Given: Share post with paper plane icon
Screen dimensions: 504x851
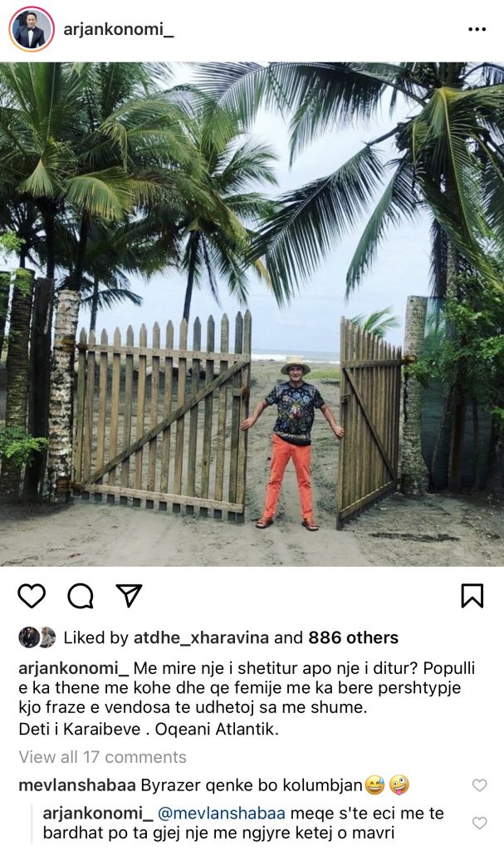Looking at the screenshot, I should tap(130, 595).
